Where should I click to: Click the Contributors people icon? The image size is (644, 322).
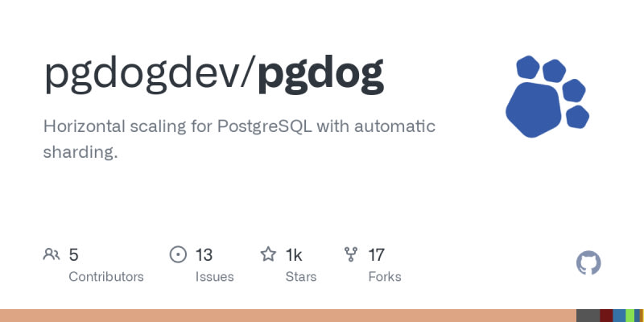(x=52, y=255)
